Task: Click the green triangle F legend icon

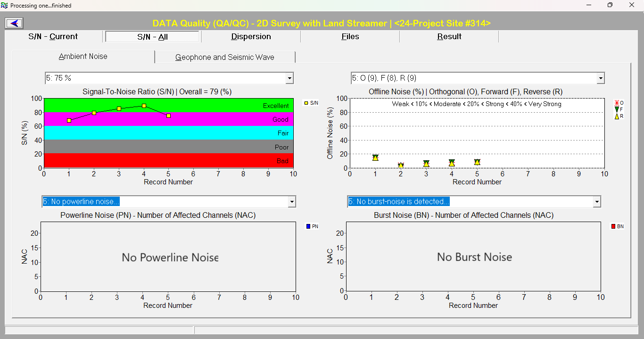Action: [617, 109]
